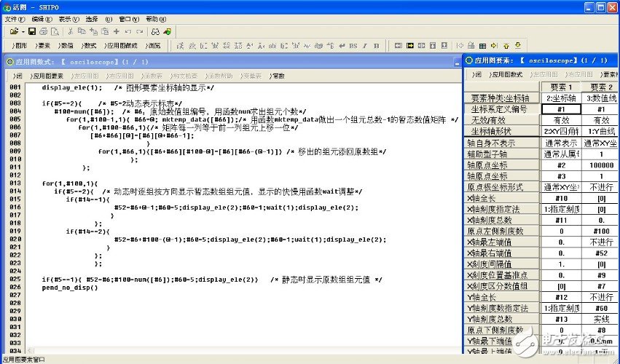Click the 数式 toolbar button
This screenshot has height=364, width=620.
coord(89,46)
